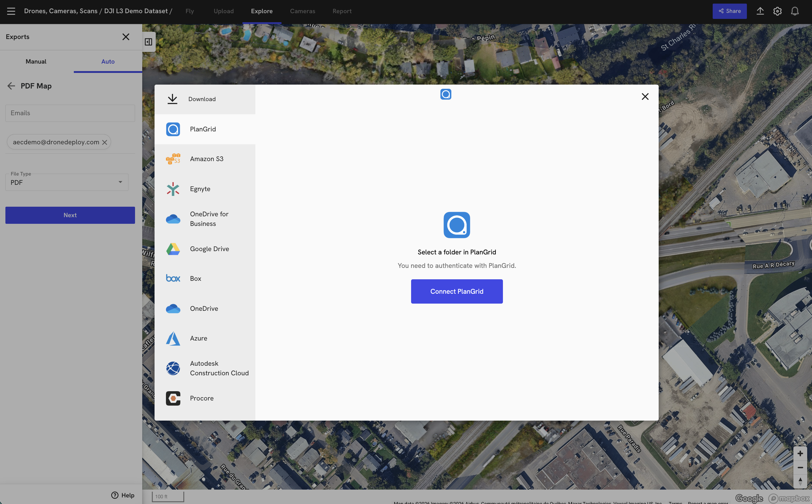
Task: Open notifications bell
Action: tap(795, 11)
